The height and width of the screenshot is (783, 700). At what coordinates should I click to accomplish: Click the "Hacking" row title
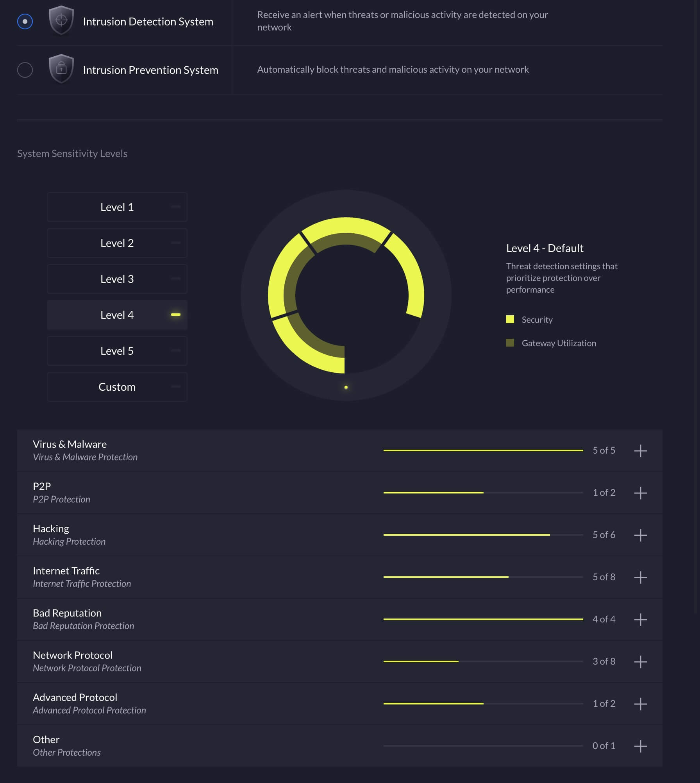click(x=51, y=529)
